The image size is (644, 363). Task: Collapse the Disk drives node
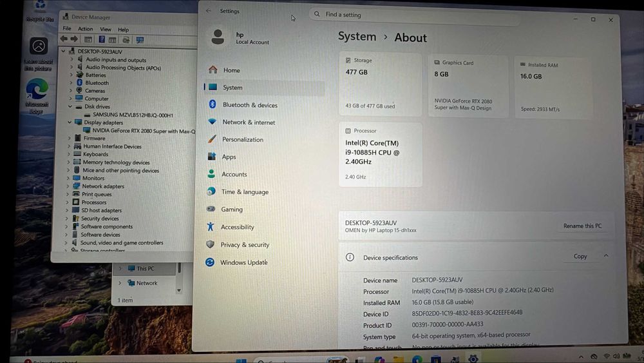[70, 106]
